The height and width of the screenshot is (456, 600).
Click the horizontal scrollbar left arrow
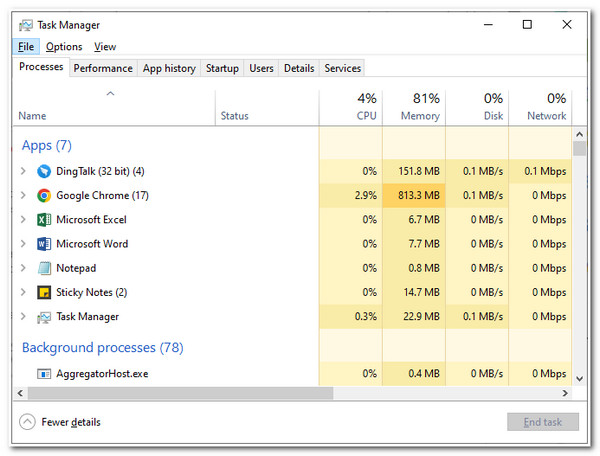(x=20, y=393)
